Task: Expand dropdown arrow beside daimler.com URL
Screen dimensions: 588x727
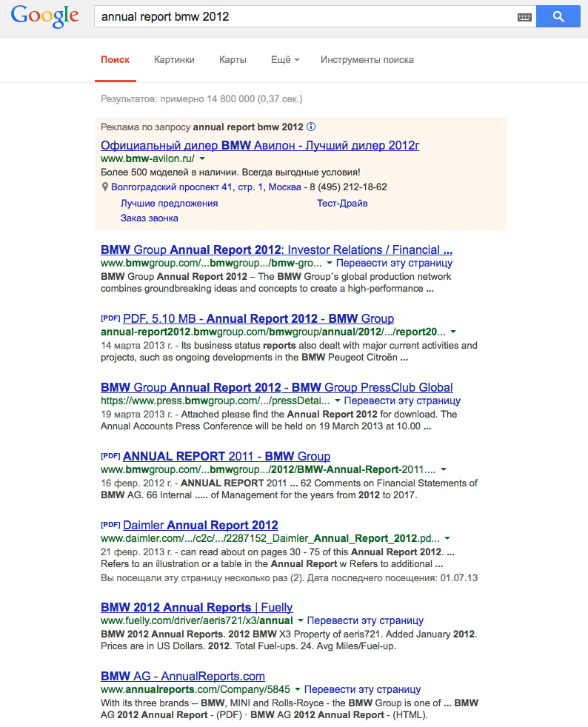Action: [447, 538]
